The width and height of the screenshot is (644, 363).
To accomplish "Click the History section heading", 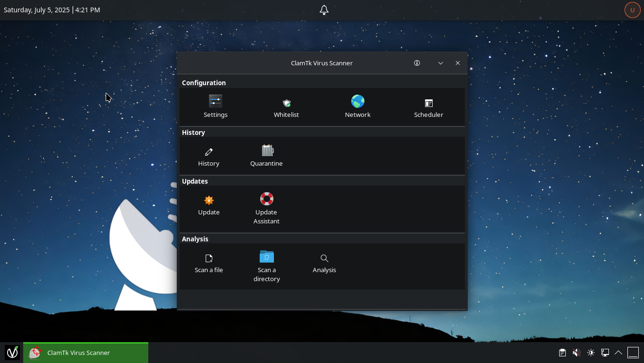I will pyautogui.click(x=193, y=133).
